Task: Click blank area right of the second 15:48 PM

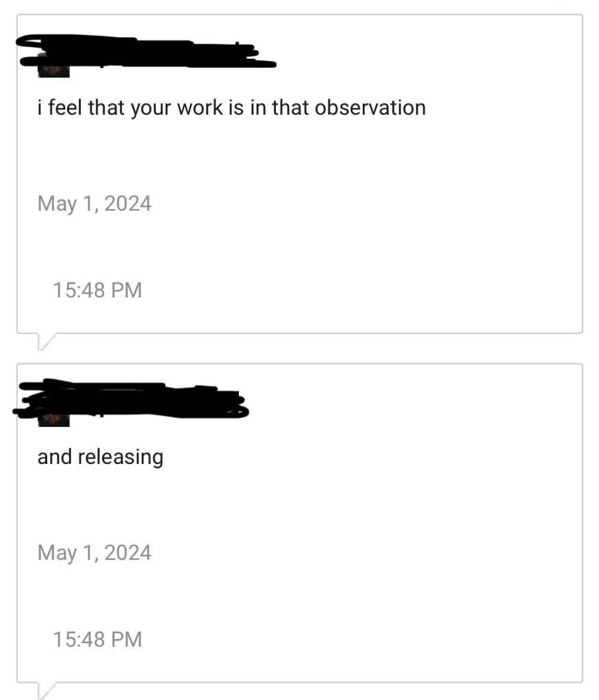Action: click(x=356, y=639)
